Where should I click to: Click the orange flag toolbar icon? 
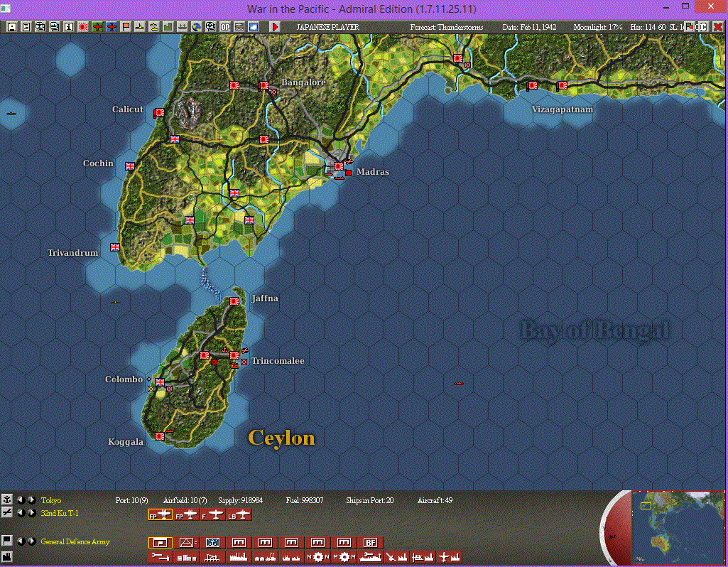tap(126, 27)
